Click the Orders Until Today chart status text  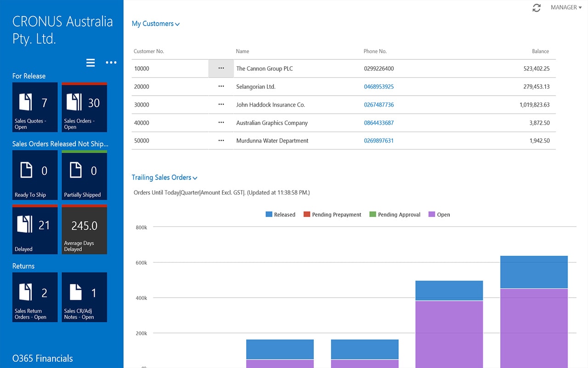pos(221,193)
